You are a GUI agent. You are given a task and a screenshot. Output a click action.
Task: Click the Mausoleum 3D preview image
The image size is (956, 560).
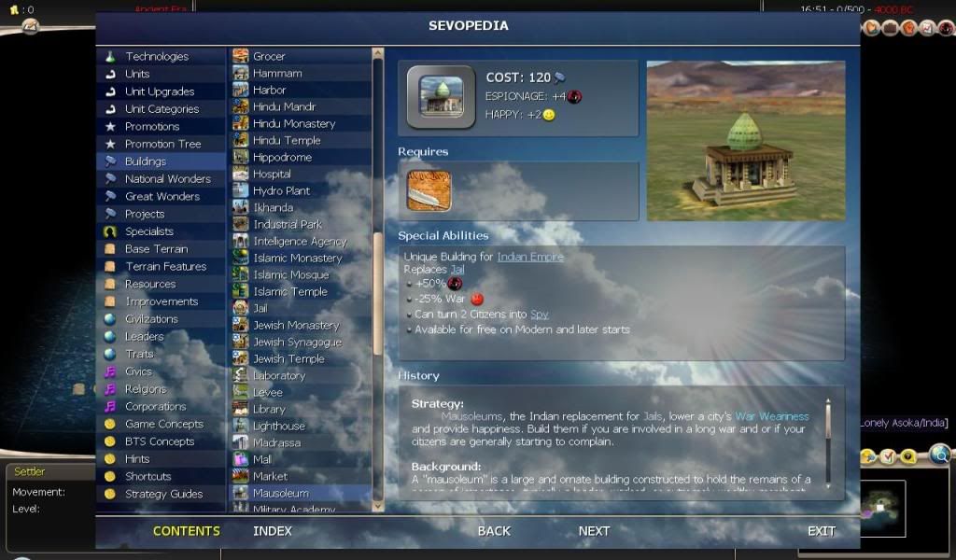coord(746,141)
